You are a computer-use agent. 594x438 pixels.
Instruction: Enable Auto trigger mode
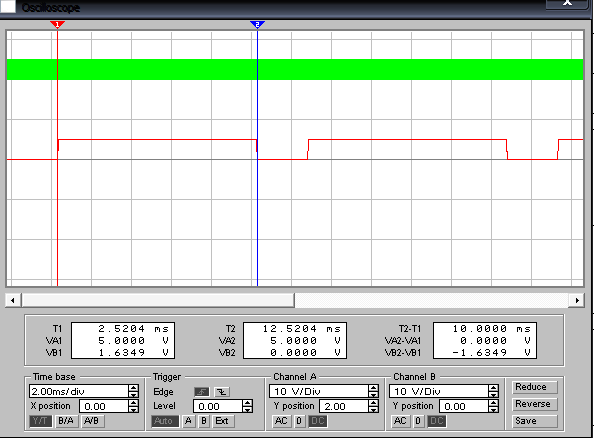[x=164, y=421]
